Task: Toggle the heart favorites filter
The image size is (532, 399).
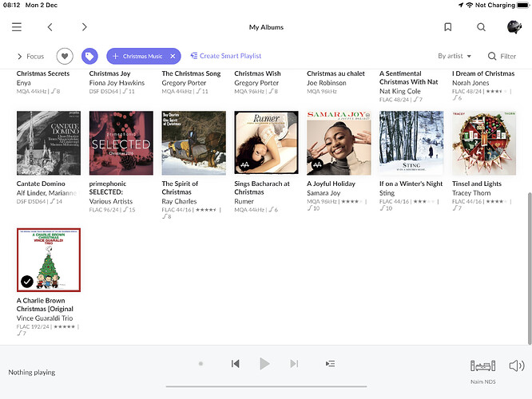Action: pyautogui.click(x=65, y=56)
